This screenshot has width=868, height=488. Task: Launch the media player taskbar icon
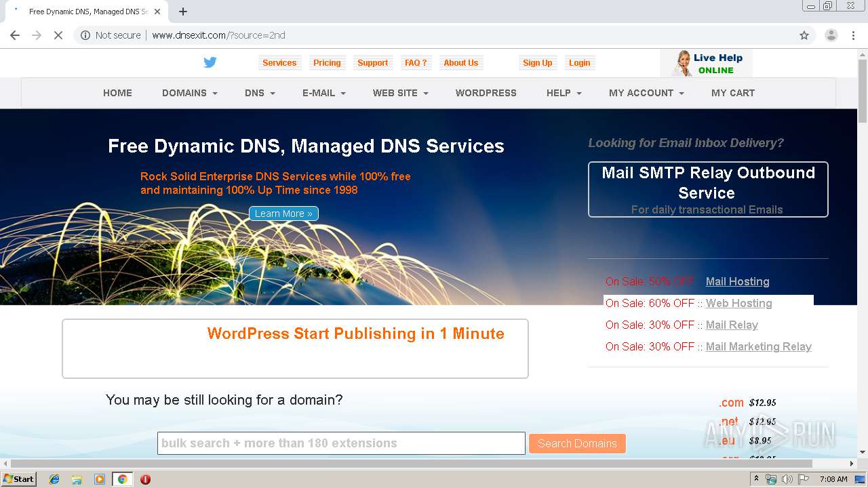100,479
